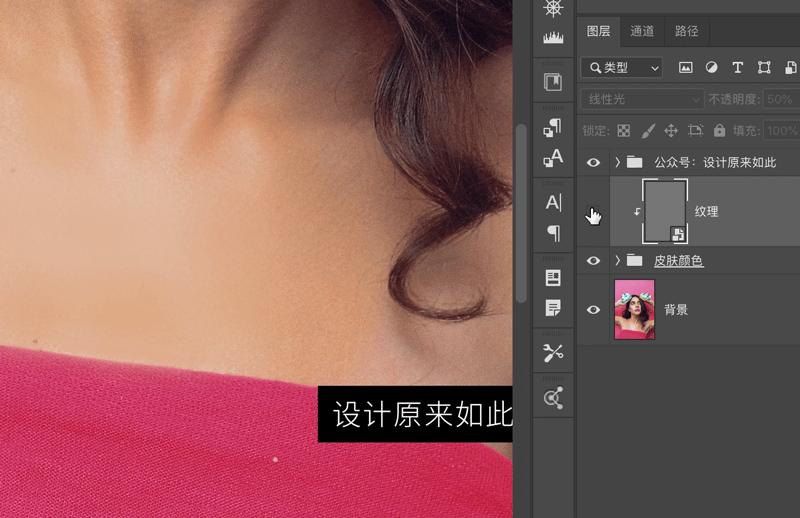The image size is (800, 518).
Task: Click the adjustment layer filter icon
Action: (x=712, y=68)
